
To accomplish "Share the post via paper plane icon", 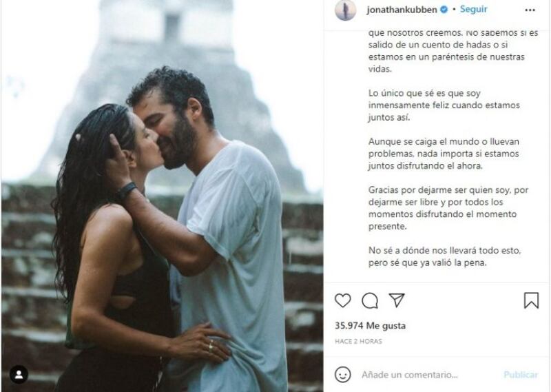I will (x=397, y=300).
